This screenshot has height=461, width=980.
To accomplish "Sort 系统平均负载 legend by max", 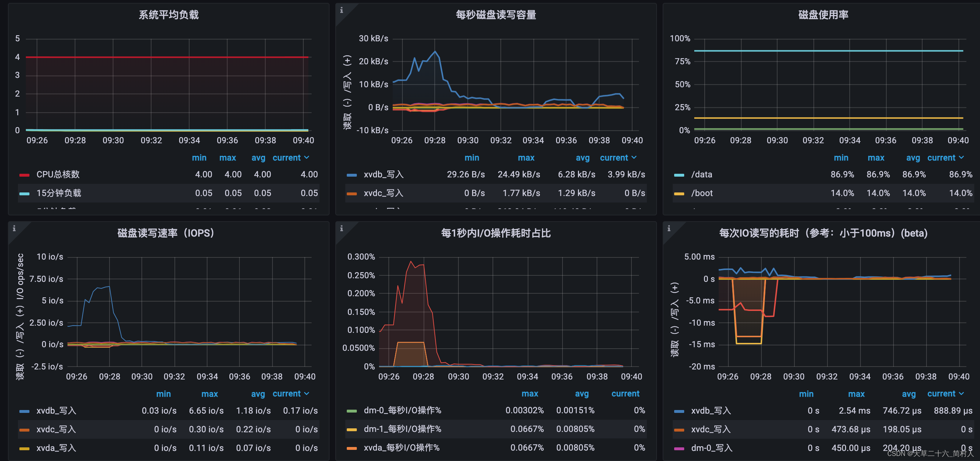I will (x=228, y=158).
